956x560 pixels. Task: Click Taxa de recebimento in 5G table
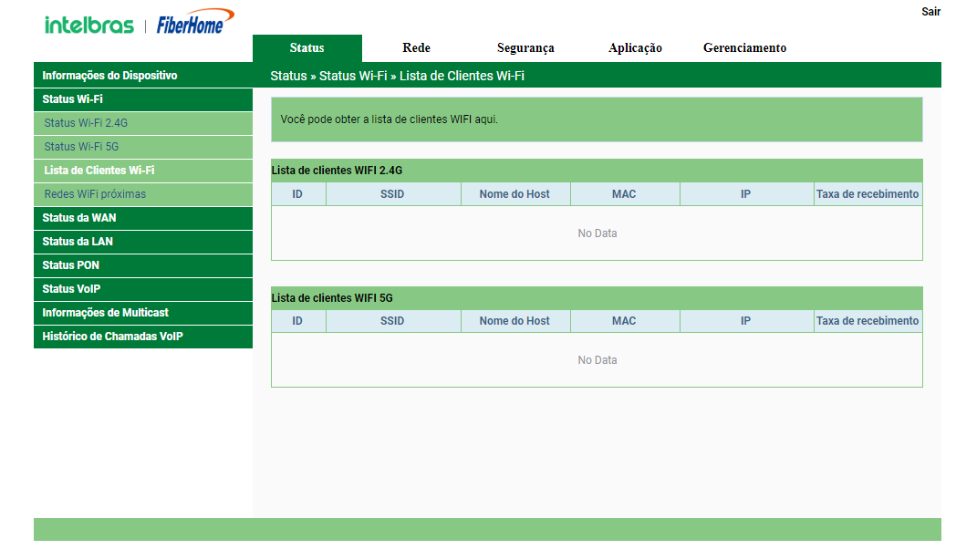pyautogui.click(x=868, y=321)
